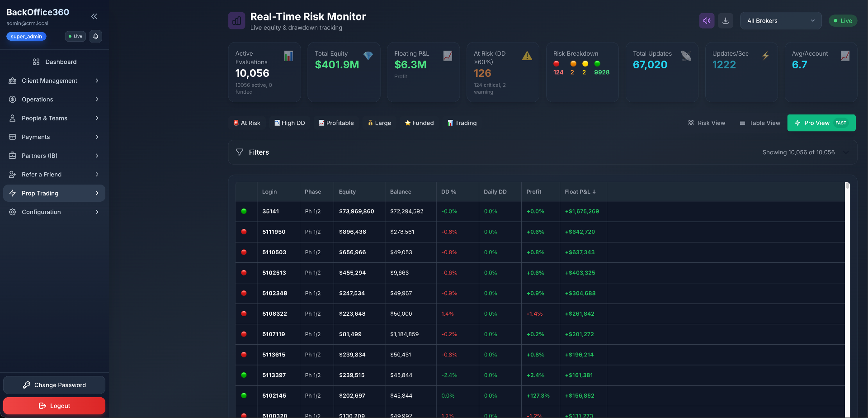Click the Change Password button
The height and width of the screenshot is (418, 868).
coord(54,385)
